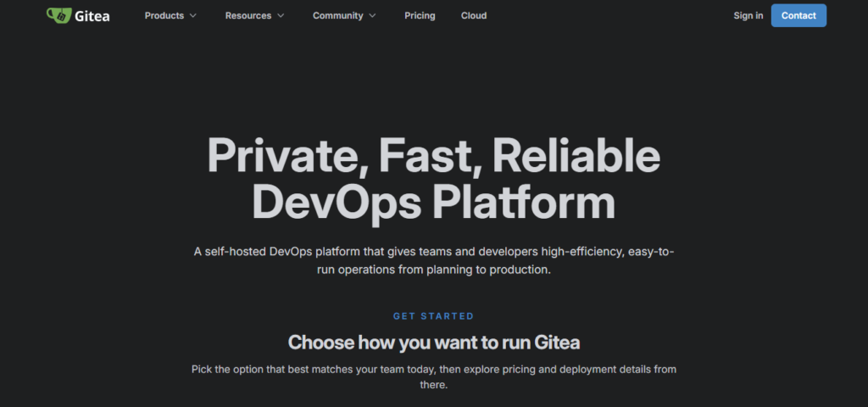The image size is (868, 407).
Task: Click the word 'there.' ending the paragraph
Action: (433, 384)
